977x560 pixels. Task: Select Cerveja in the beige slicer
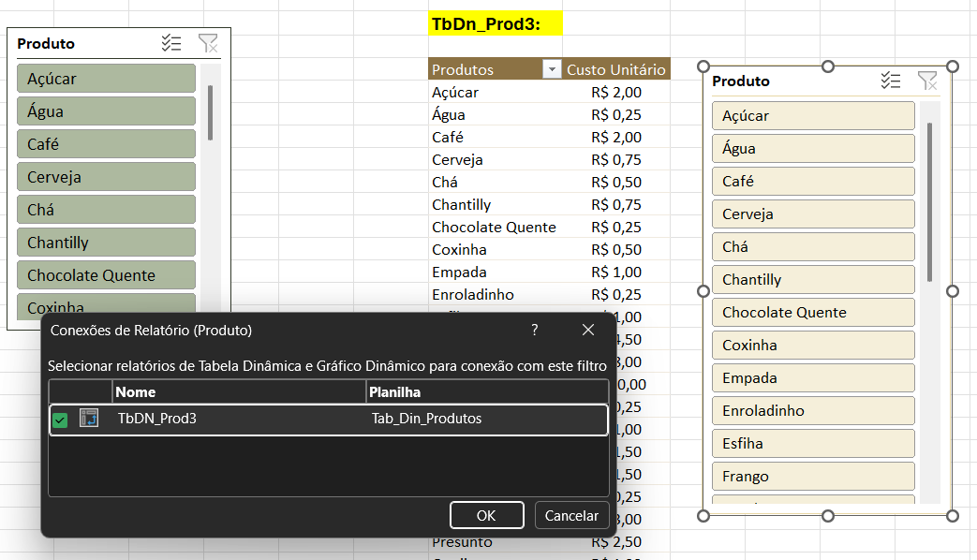point(813,214)
